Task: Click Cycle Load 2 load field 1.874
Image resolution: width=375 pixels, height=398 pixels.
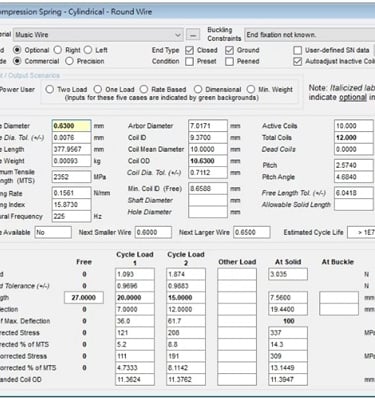Action: (186, 274)
